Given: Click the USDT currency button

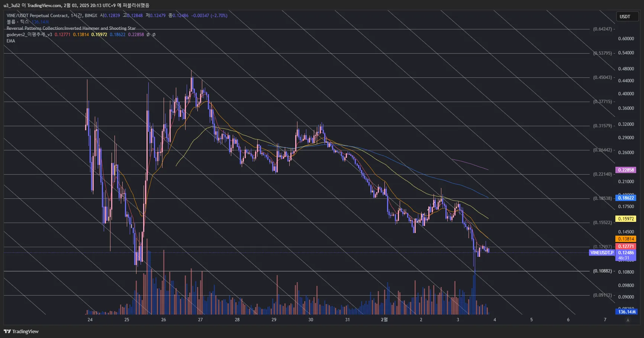Looking at the screenshot, I should pos(627,16).
